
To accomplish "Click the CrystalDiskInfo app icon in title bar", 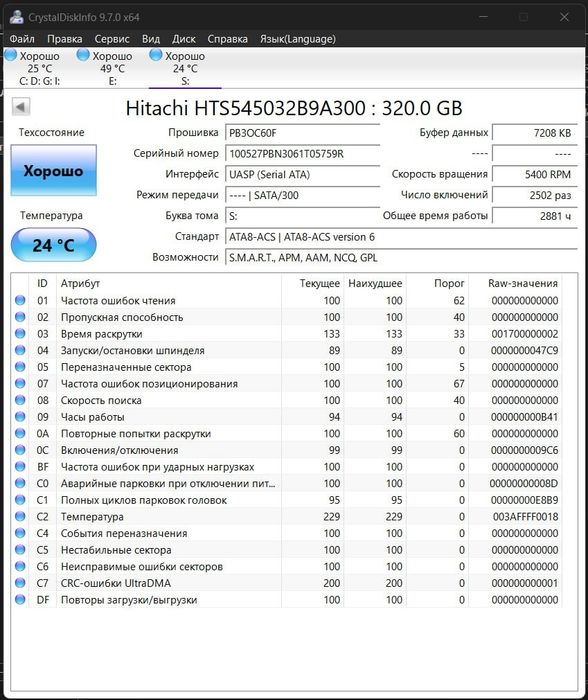I will (x=17, y=17).
